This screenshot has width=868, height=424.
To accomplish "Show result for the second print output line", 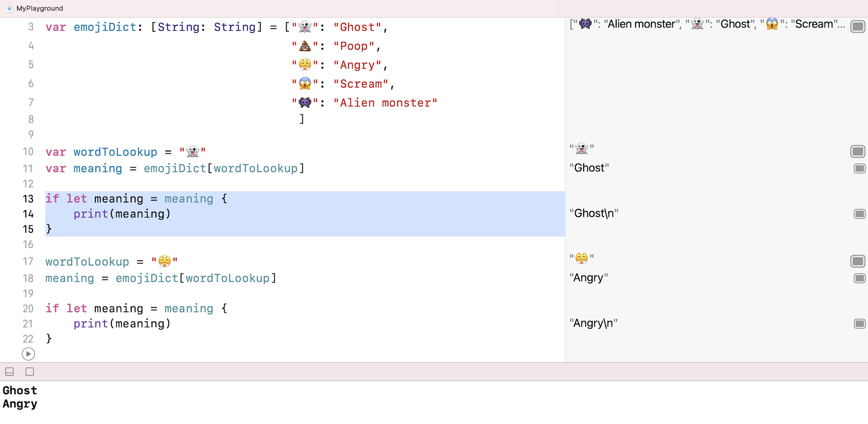I will [x=858, y=324].
